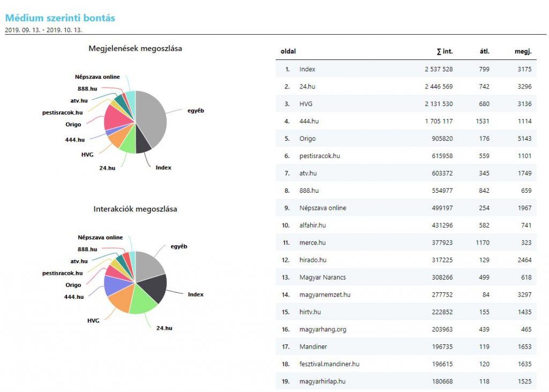Screen dimensions: 549x392
Task: Select "atv.hu" in table row 7
Action: (x=308, y=173)
